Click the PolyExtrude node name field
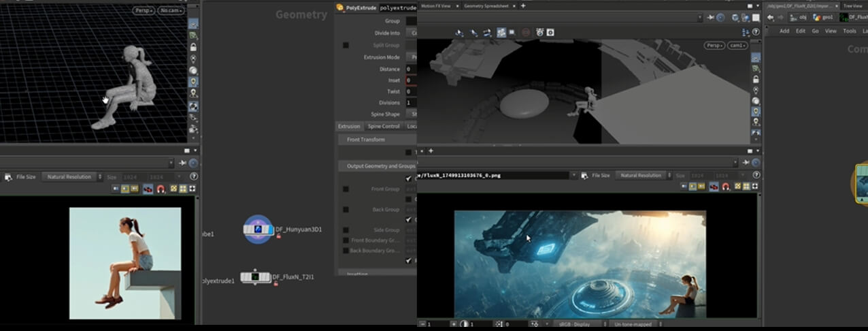 tap(397, 7)
